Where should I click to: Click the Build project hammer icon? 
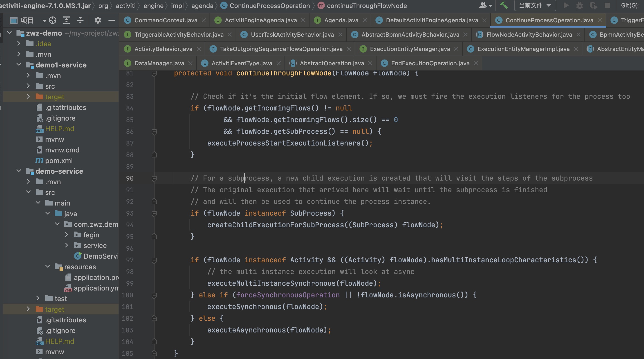pyautogui.click(x=504, y=5)
